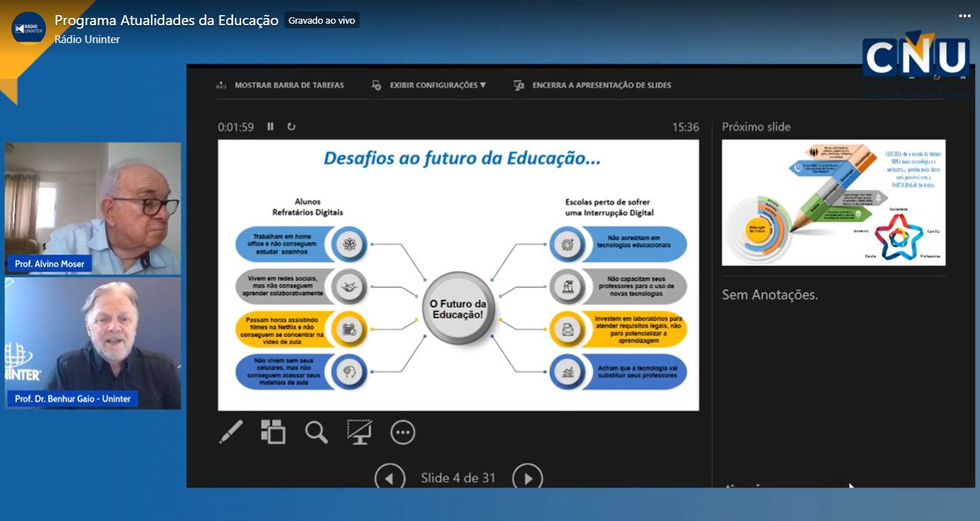The height and width of the screenshot is (521, 980).
Task: Click the next slide preview thumbnail
Action: (x=834, y=203)
